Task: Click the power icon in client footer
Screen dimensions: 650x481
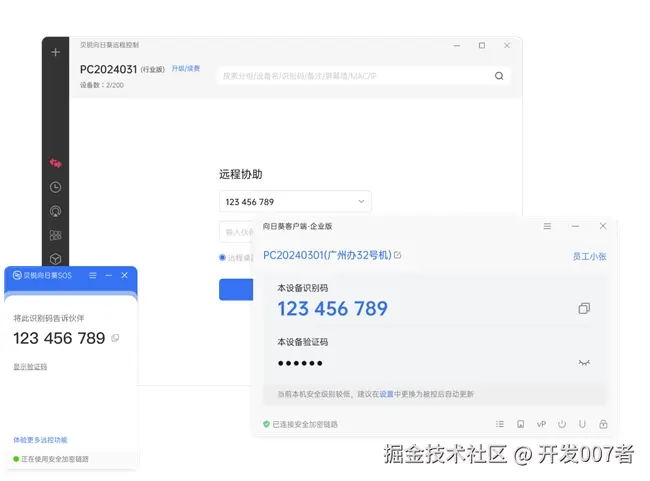Action: click(562, 424)
